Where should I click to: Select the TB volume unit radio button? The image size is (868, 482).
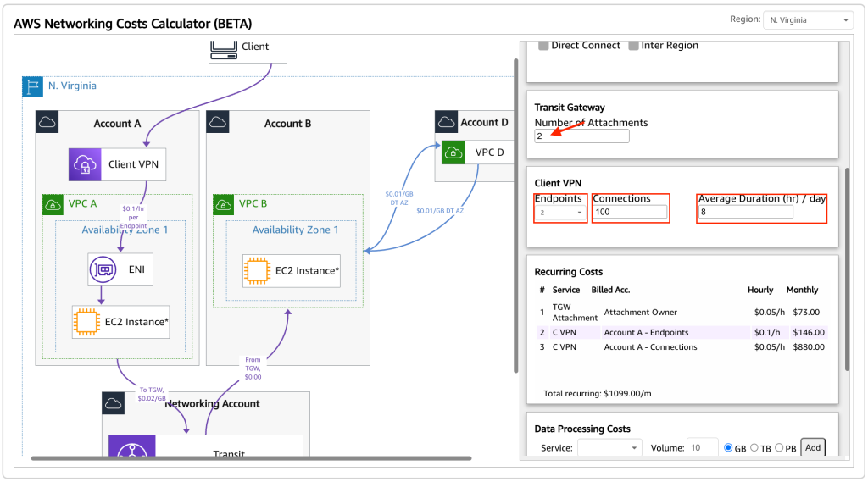pos(754,447)
